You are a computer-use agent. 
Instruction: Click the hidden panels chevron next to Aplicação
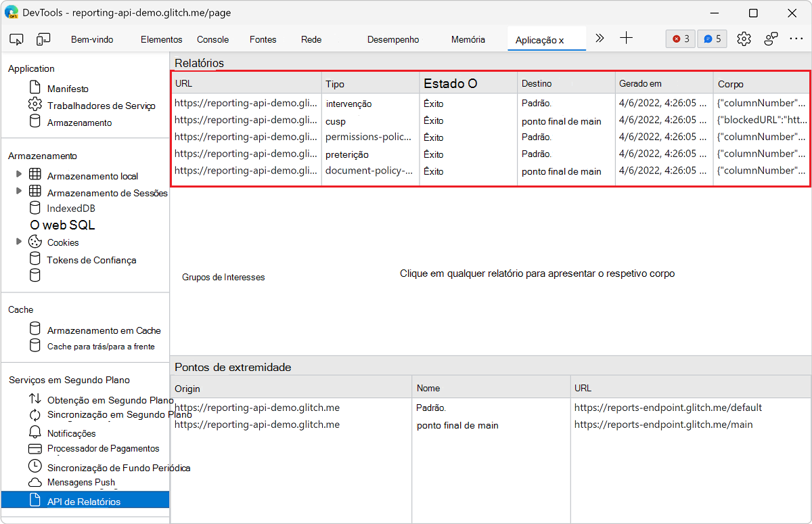(x=600, y=39)
